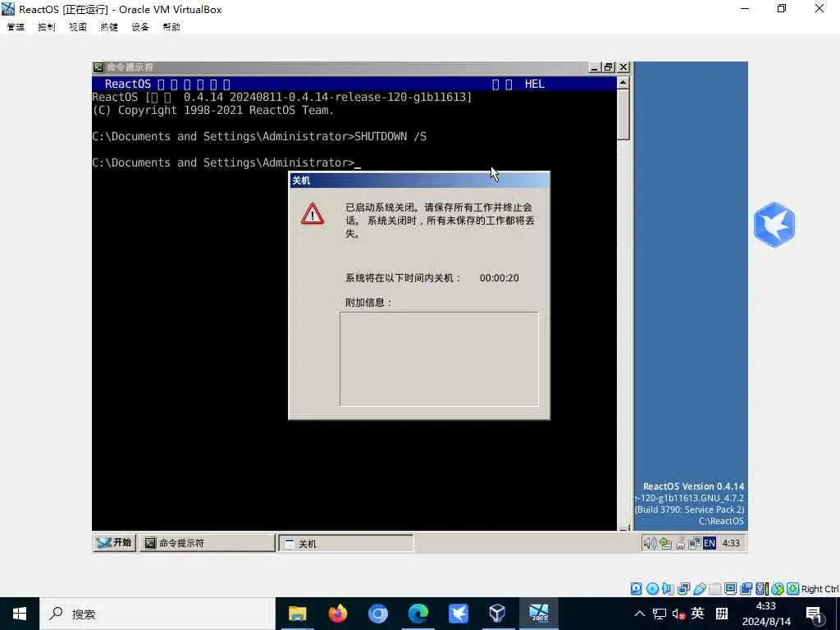Click the 关机 dialog title bar
The image size is (840, 630).
click(x=419, y=180)
